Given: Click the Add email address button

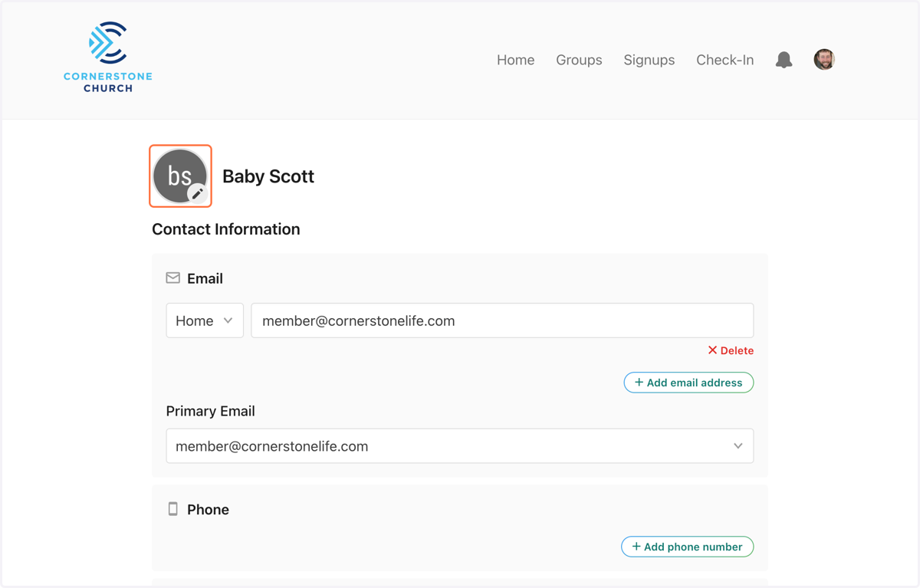Looking at the screenshot, I should coord(688,383).
